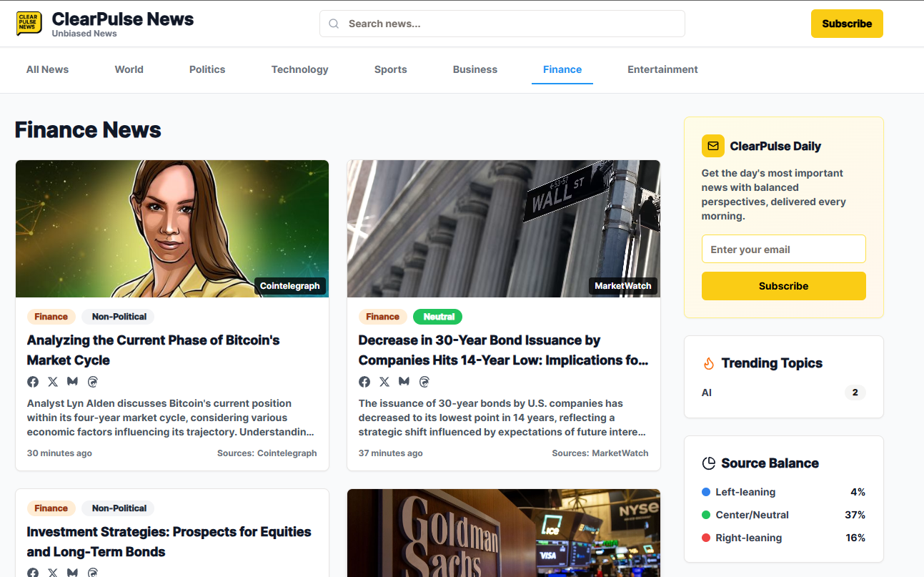Click the Enter your email field
Screen dimensions: 924x577
(784, 250)
